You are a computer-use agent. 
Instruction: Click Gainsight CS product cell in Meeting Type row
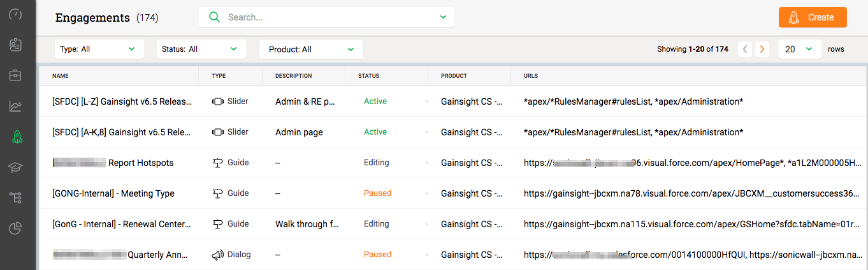tap(472, 193)
